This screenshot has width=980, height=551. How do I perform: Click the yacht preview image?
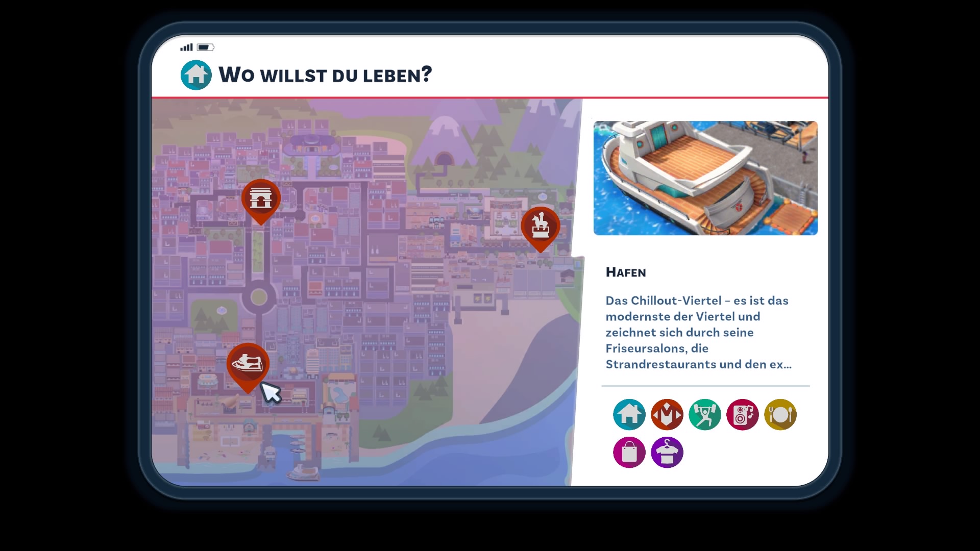click(705, 178)
